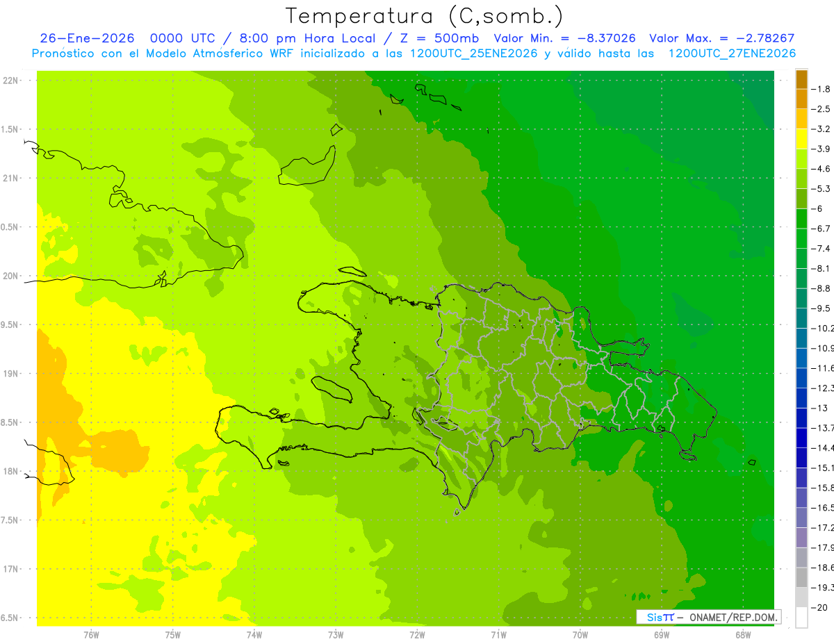
Task: Click the '69W' longitude label
Action: coord(662,634)
